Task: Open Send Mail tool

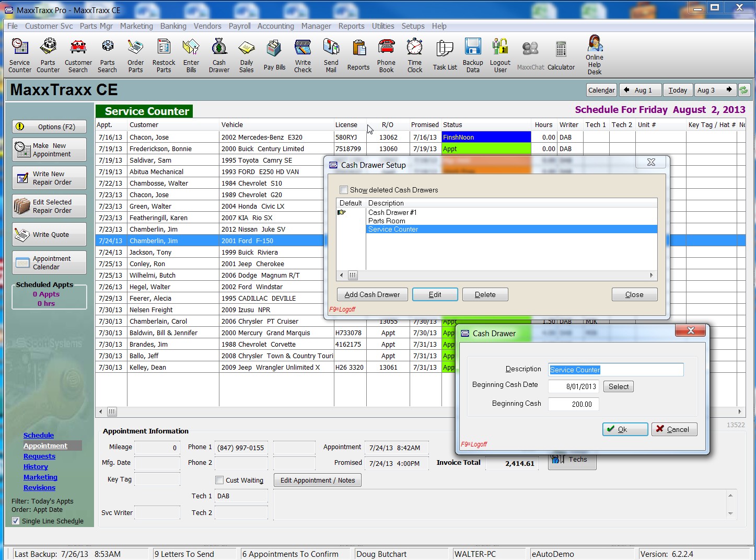Action: click(331, 55)
